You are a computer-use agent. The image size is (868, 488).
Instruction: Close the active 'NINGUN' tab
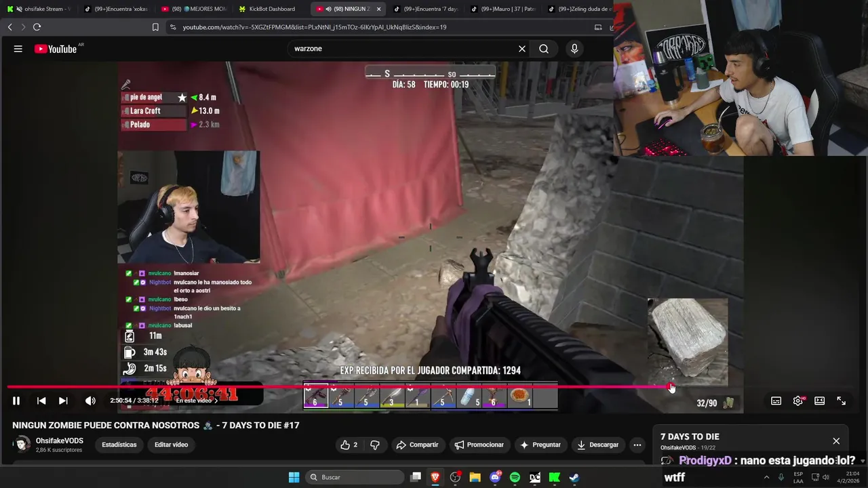click(378, 9)
